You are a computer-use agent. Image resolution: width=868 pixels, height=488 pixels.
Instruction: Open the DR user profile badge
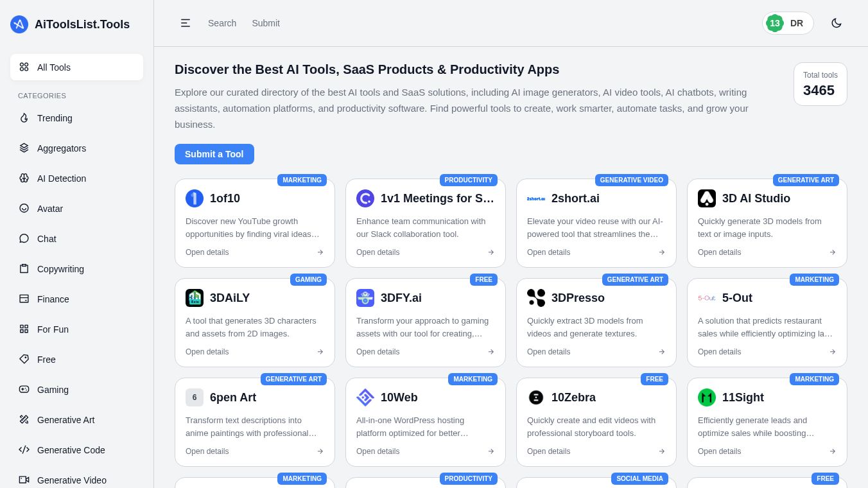tap(788, 23)
